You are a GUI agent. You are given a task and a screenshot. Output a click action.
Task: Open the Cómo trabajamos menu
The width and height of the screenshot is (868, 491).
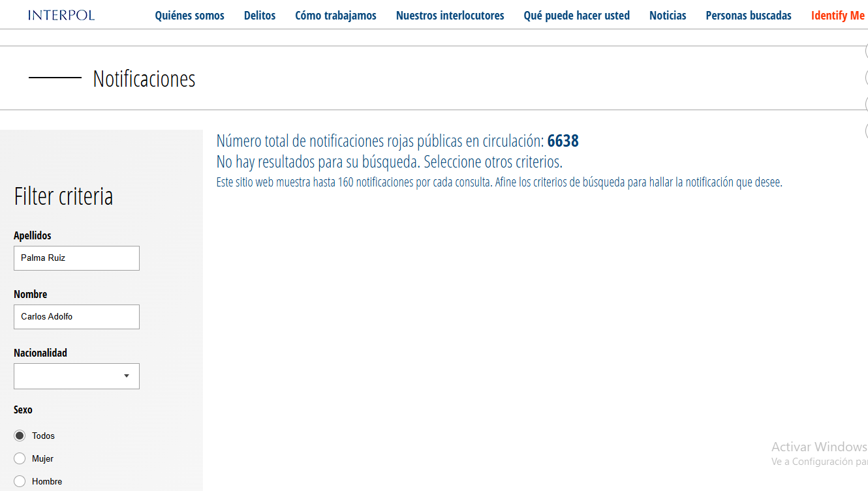[x=335, y=16]
